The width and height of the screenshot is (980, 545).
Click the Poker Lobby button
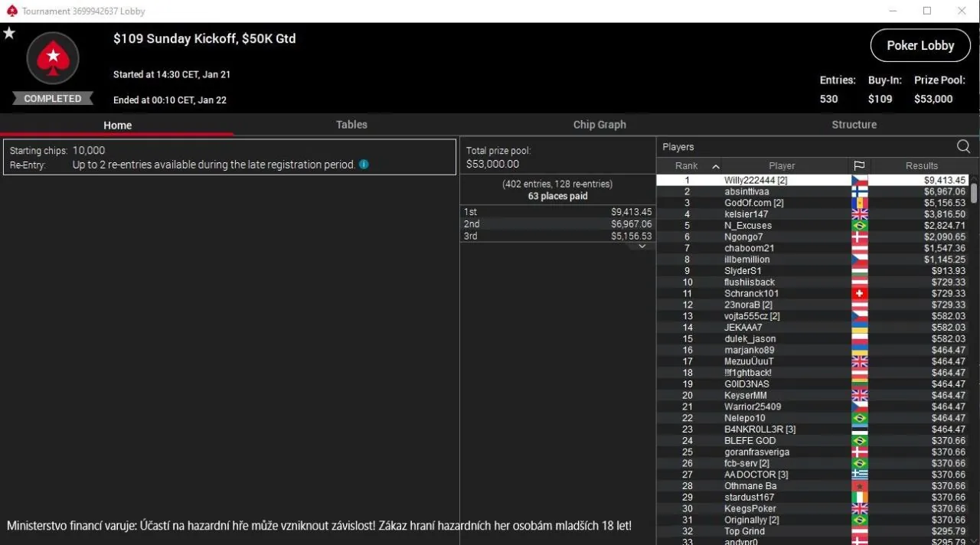920,46
